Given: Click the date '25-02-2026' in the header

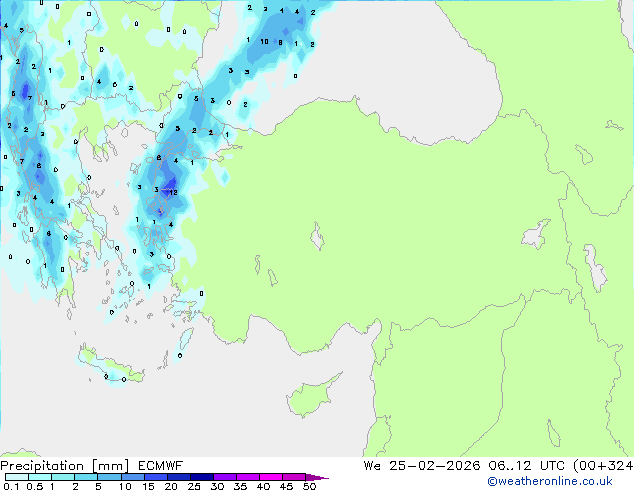Looking at the screenshot, I should (x=434, y=466).
